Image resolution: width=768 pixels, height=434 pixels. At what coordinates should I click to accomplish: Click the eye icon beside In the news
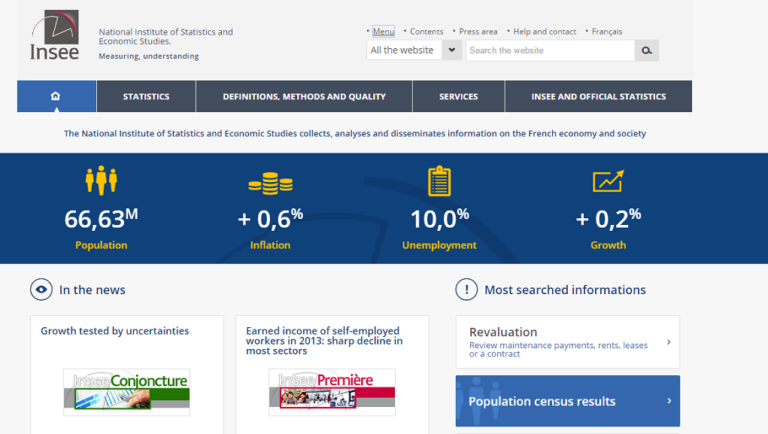(41, 289)
